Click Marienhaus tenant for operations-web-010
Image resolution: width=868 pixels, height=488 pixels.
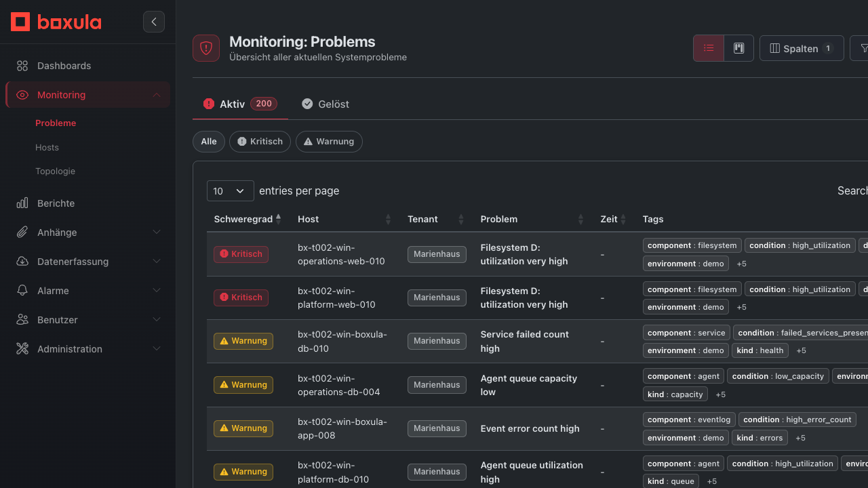437,254
